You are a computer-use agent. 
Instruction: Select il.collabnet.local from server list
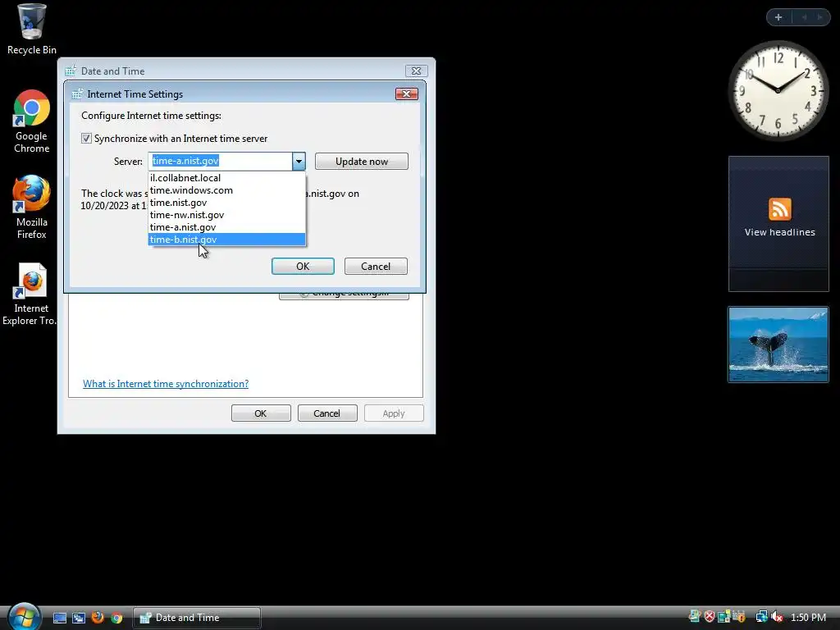point(226,178)
